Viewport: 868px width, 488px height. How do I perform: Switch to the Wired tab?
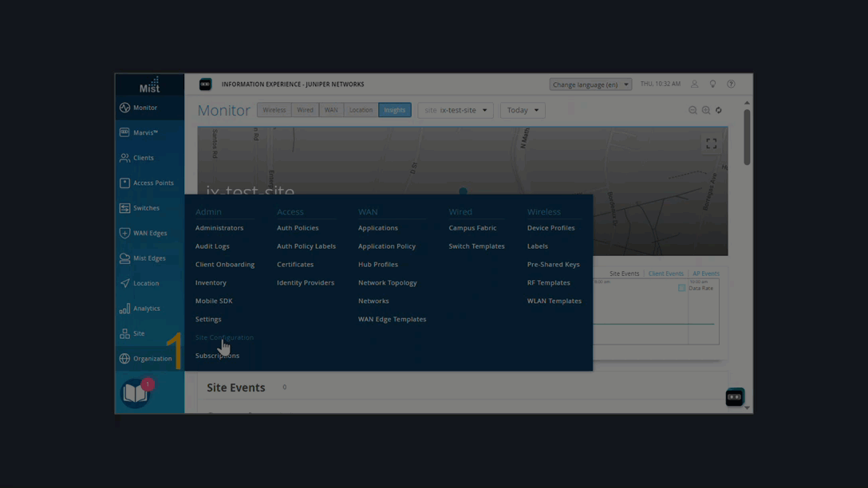click(305, 110)
